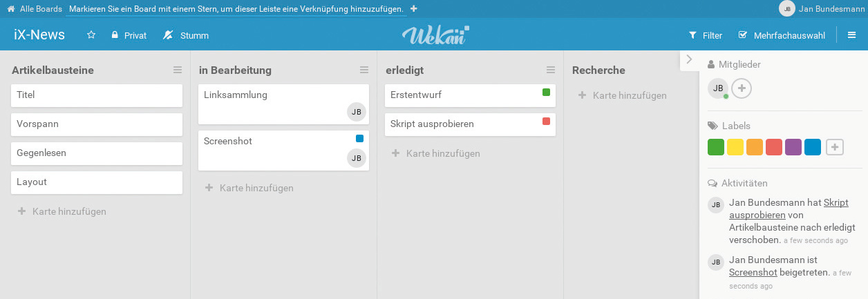
Task: Enable Mehrfachauswahl multi-selection mode
Action: tap(782, 35)
